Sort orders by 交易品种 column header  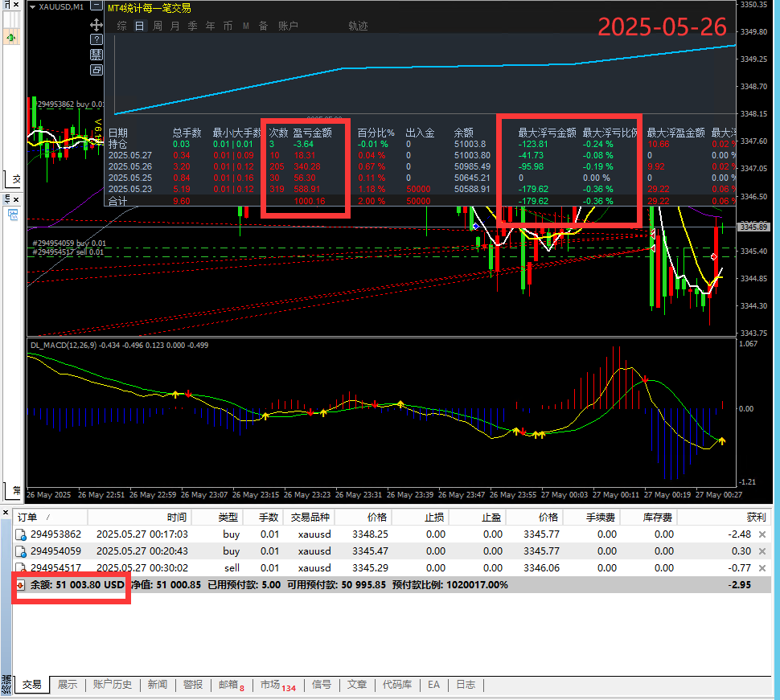310,518
